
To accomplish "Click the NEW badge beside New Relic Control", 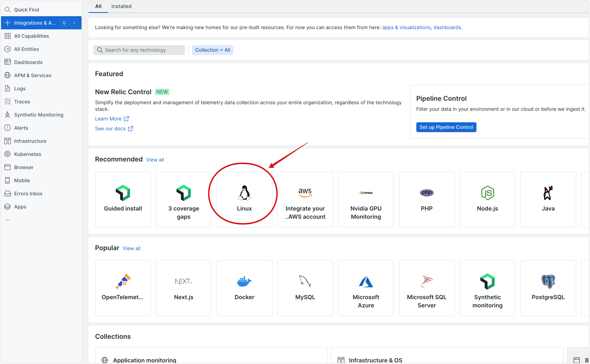I will coord(162,92).
